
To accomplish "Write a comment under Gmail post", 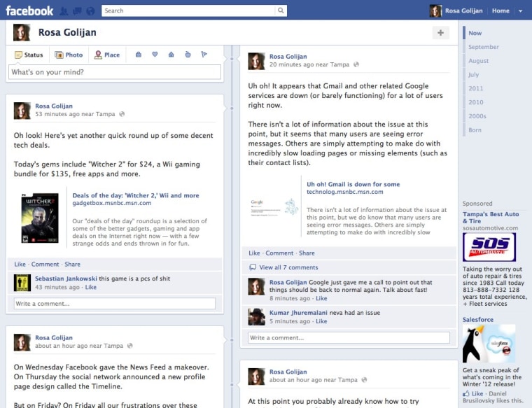I will click(349, 337).
